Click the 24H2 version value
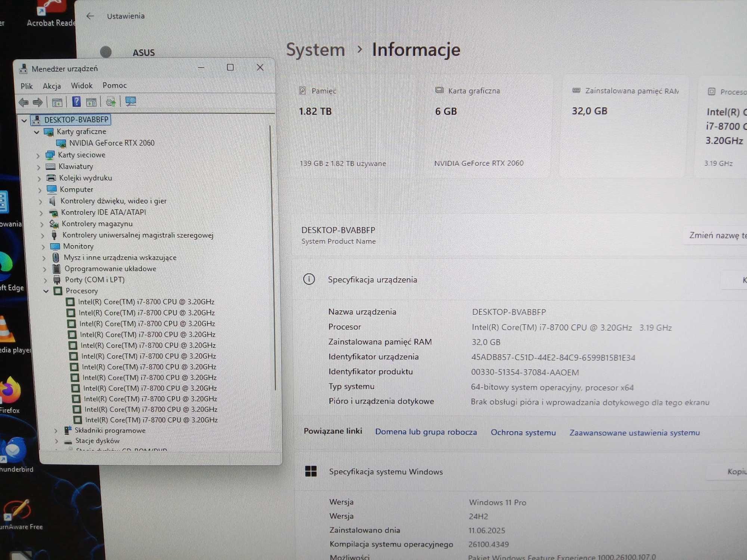Viewport: 747px width, 560px height. 478,517
